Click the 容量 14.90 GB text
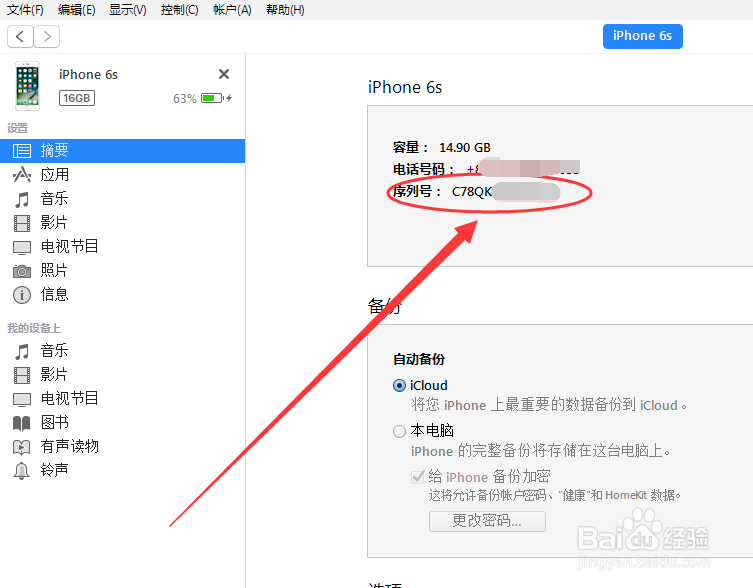 441,147
